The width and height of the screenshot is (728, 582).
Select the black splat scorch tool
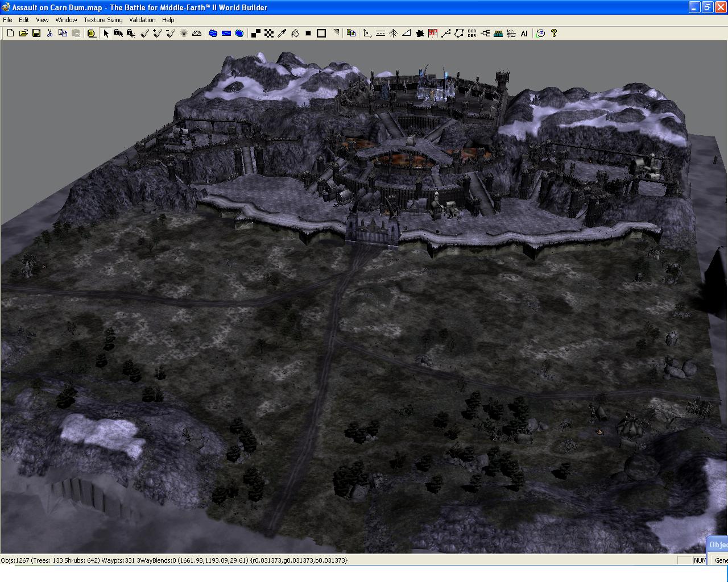[x=420, y=34]
